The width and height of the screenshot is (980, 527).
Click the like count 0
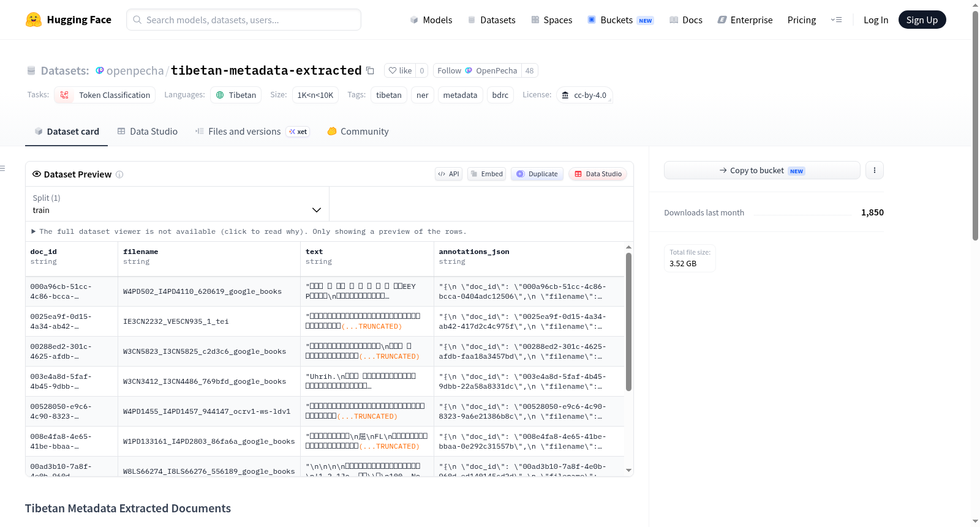tap(422, 70)
